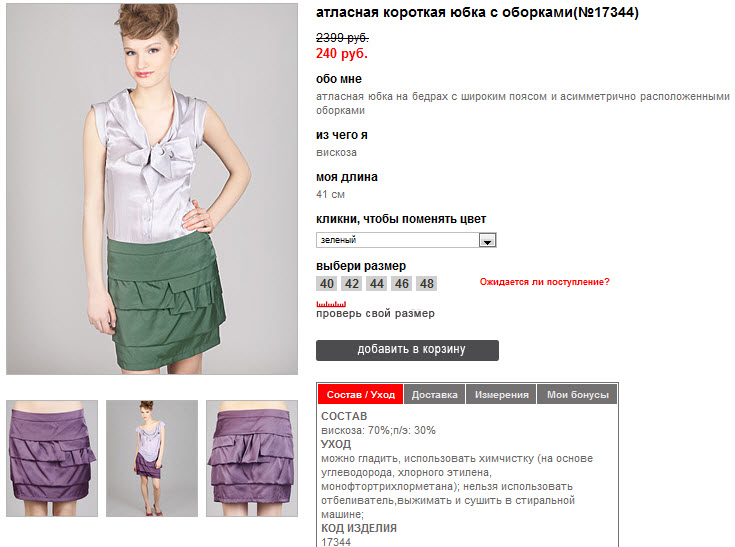The image size is (735, 547).
Task: Click добавить в корзину button
Action: pyautogui.click(x=407, y=350)
